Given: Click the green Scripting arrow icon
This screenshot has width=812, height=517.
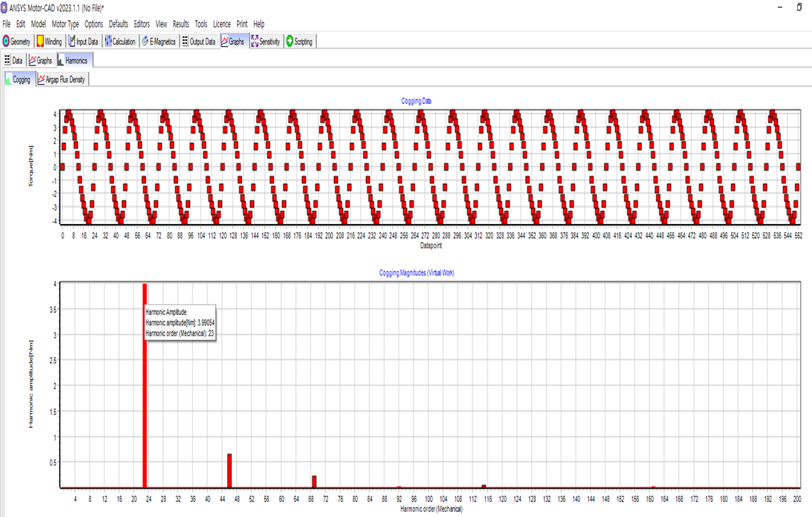Looking at the screenshot, I should [x=290, y=42].
